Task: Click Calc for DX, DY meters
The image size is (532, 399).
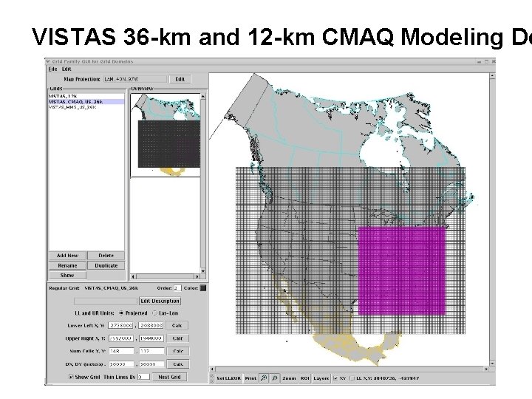Action: click(178, 364)
